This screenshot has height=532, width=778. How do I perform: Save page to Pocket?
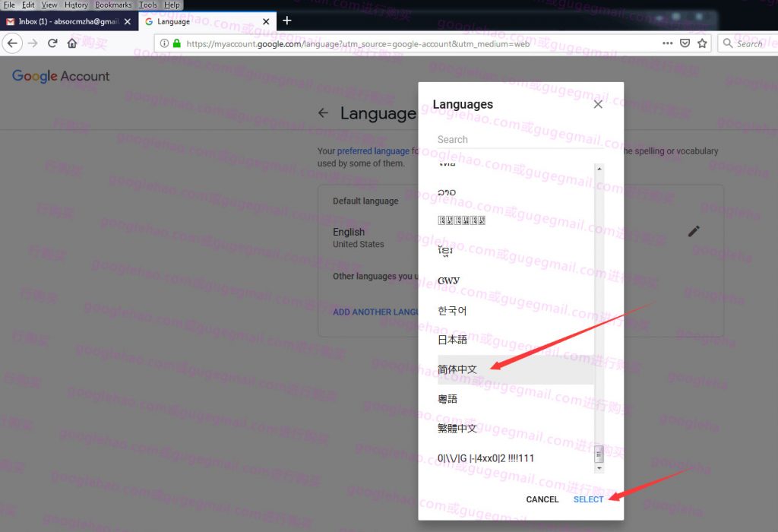[x=685, y=43]
